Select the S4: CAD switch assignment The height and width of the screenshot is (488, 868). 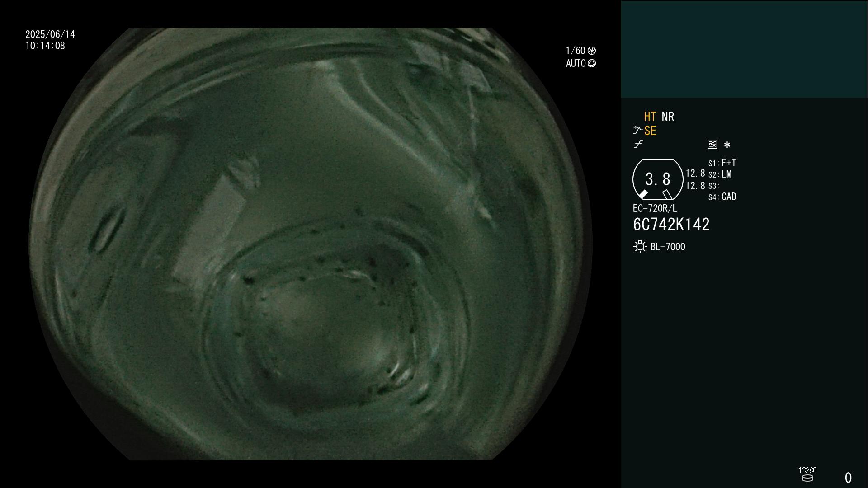(722, 197)
